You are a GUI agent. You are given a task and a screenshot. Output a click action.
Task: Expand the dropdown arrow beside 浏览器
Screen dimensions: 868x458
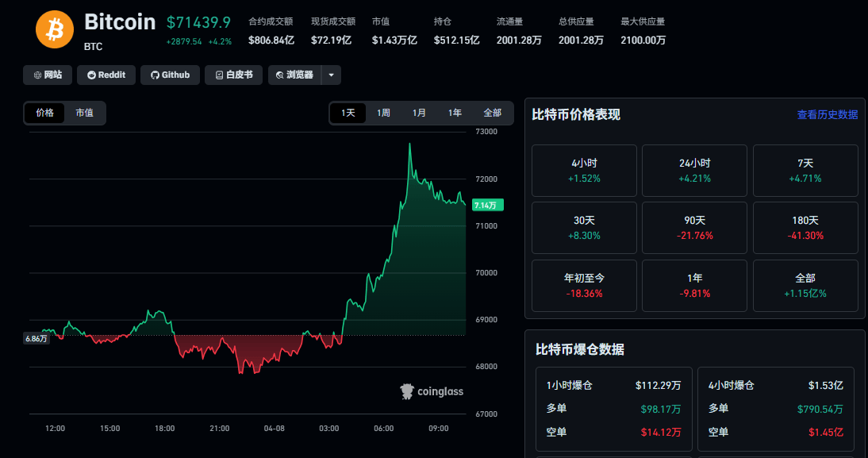[x=331, y=75]
